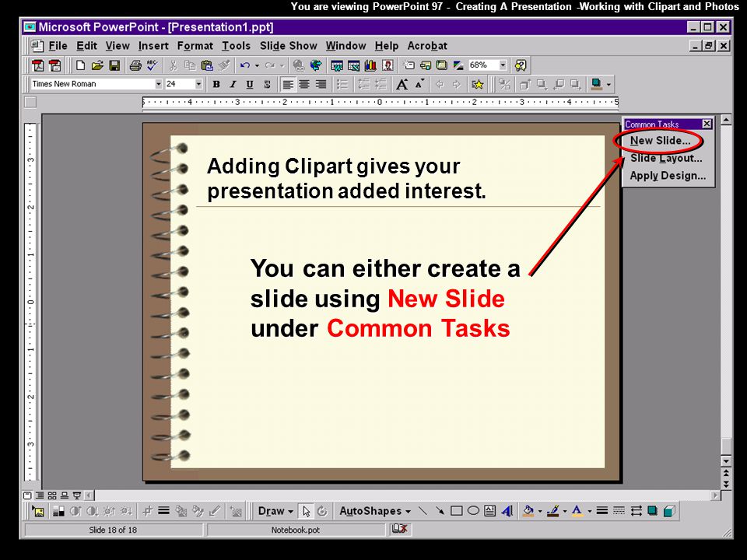Click New Slide in Common Tasks
The height and width of the screenshot is (560, 747).
(x=660, y=141)
